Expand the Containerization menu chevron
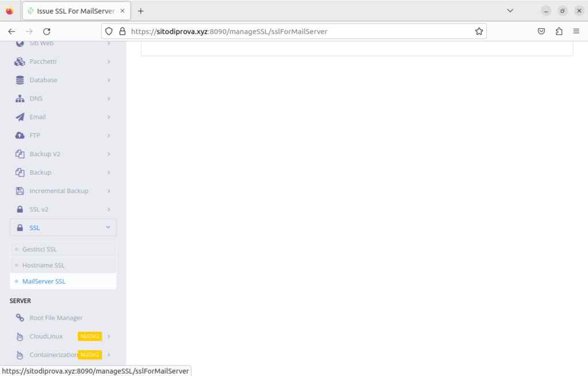The width and height of the screenshot is (588, 376). coord(109,355)
